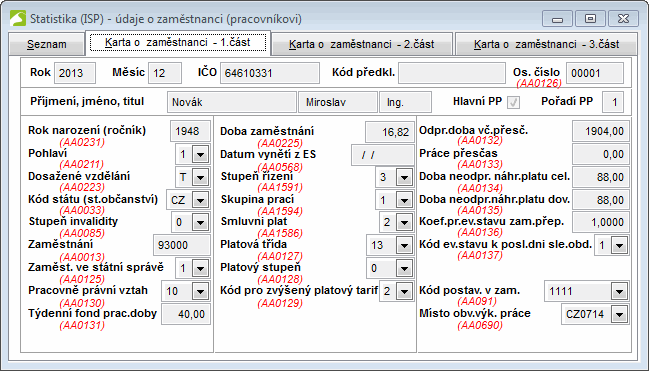The image size is (649, 371).
Task: Click the Os. číslo field 00001
Action: coord(595,73)
